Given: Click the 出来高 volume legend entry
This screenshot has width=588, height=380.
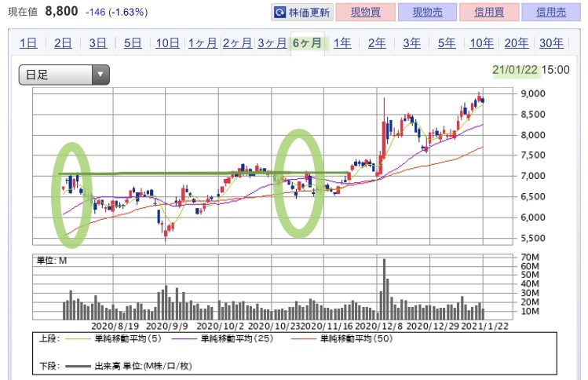Looking at the screenshot, I should click(129, 366).
